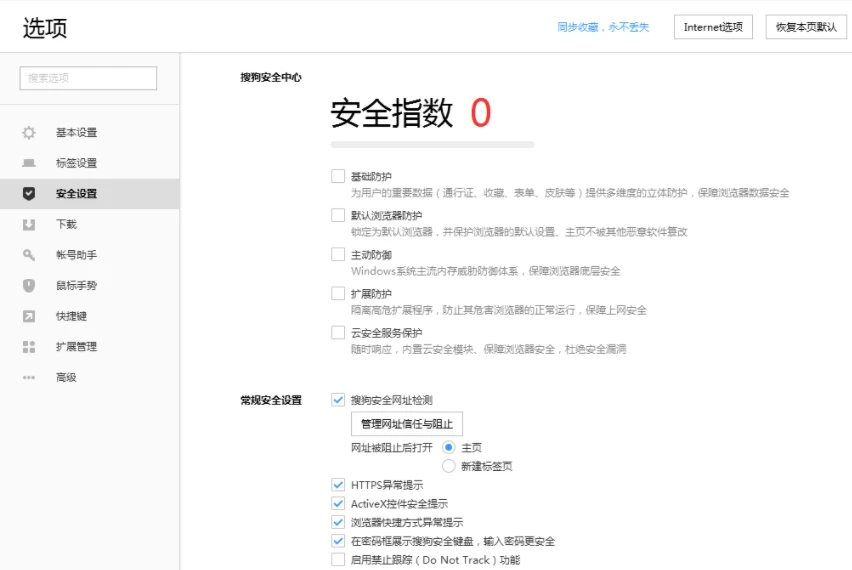Click the download icon beside 下载
The image size is (852, 570).
pos(29,225)
